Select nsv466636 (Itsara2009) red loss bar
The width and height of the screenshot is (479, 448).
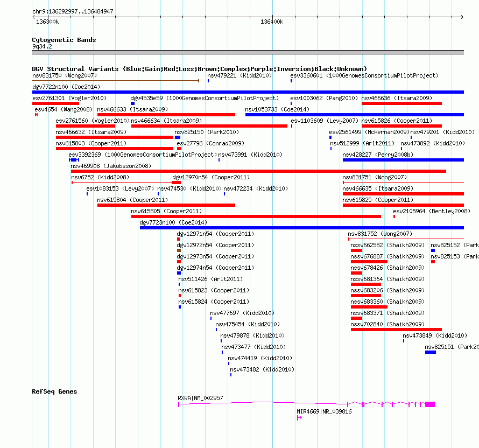401,103
